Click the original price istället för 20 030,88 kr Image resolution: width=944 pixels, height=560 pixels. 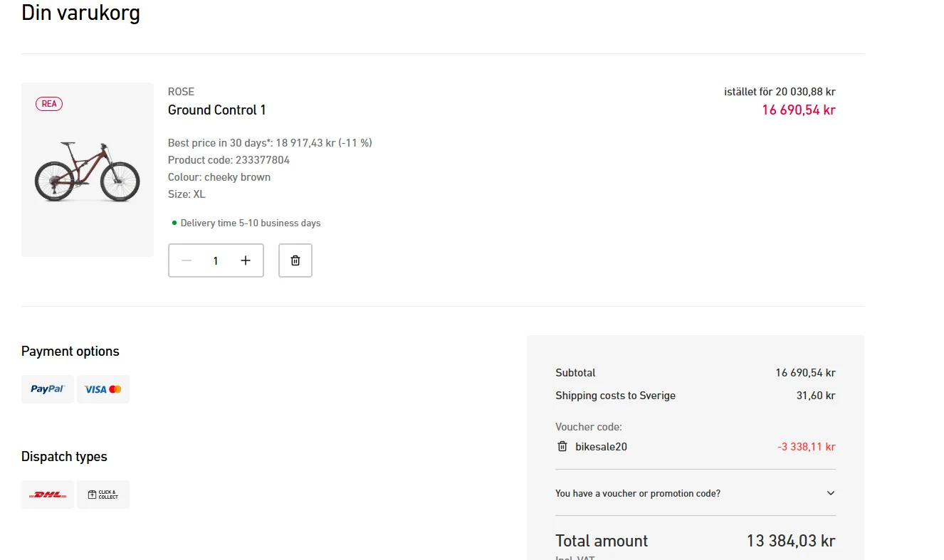[780, 92]
